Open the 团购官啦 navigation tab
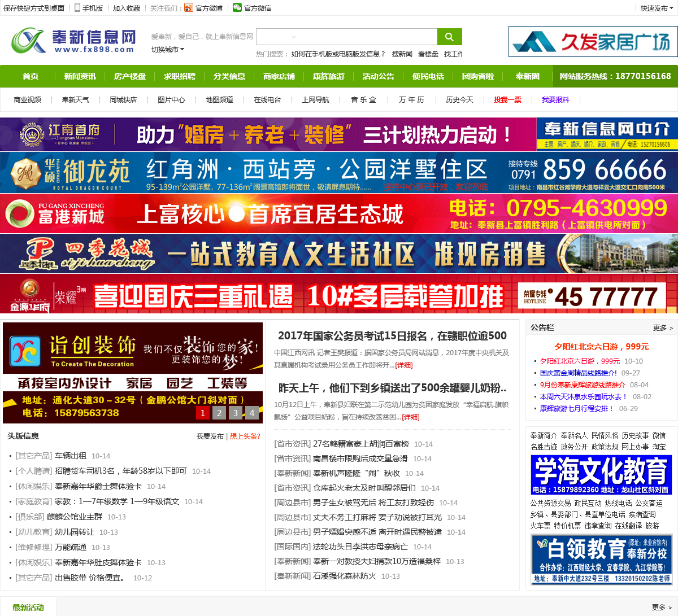678x616 pixels. [477, 76]
